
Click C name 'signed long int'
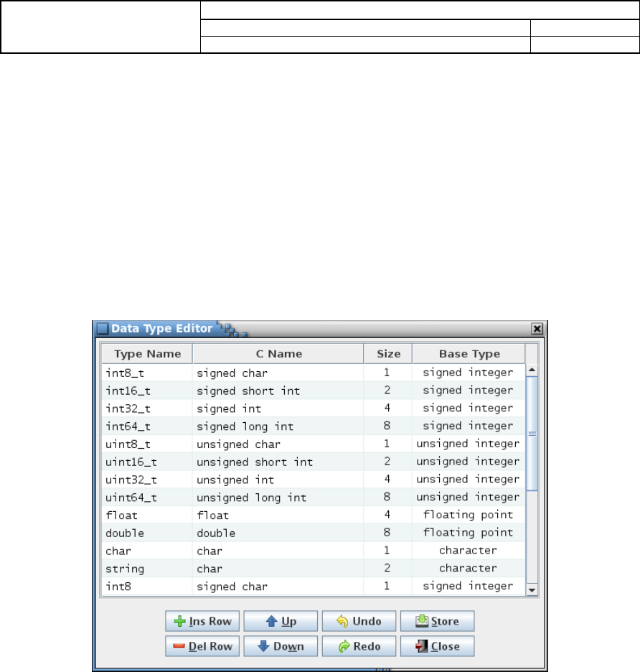[x=278, y=426]
